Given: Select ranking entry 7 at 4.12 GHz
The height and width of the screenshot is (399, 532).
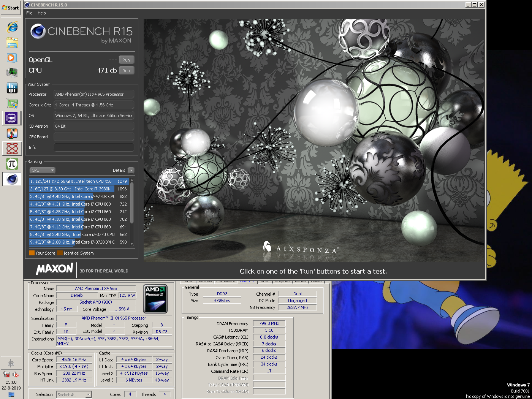Looking at the screenshot, I should click(x=79, y=227).
